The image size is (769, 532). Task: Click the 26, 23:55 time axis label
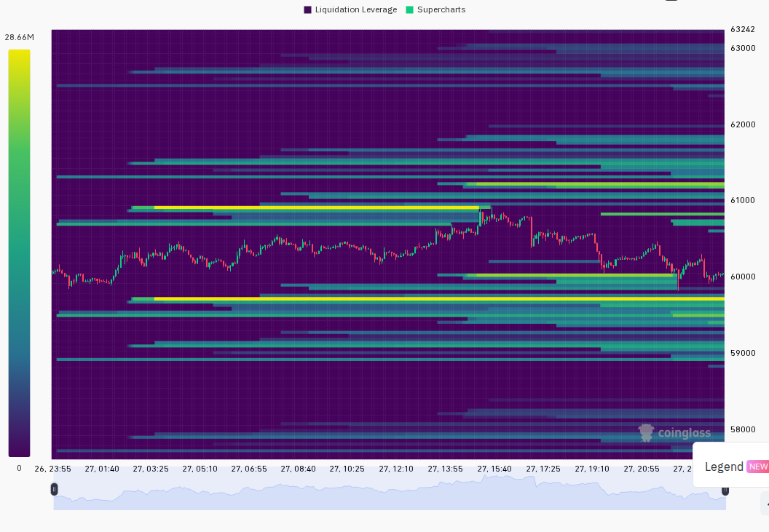52,469
